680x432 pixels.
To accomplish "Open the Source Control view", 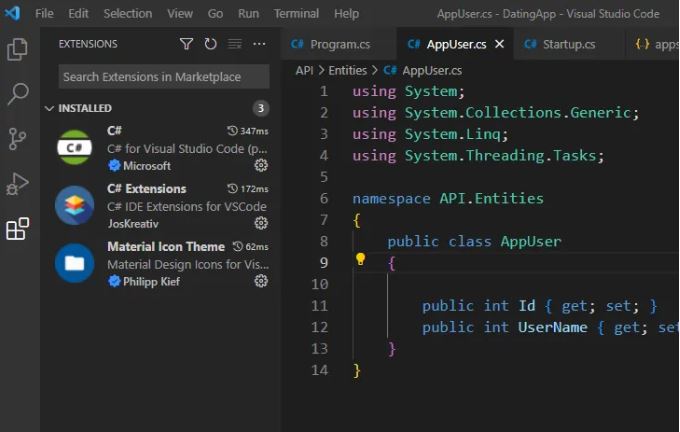I will (17, 139).
